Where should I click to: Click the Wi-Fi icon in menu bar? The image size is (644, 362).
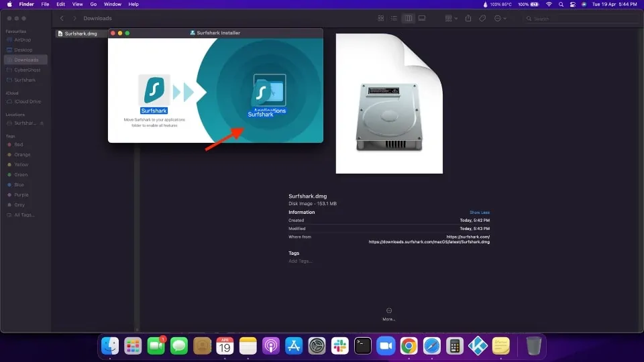(x=549, y=5)
